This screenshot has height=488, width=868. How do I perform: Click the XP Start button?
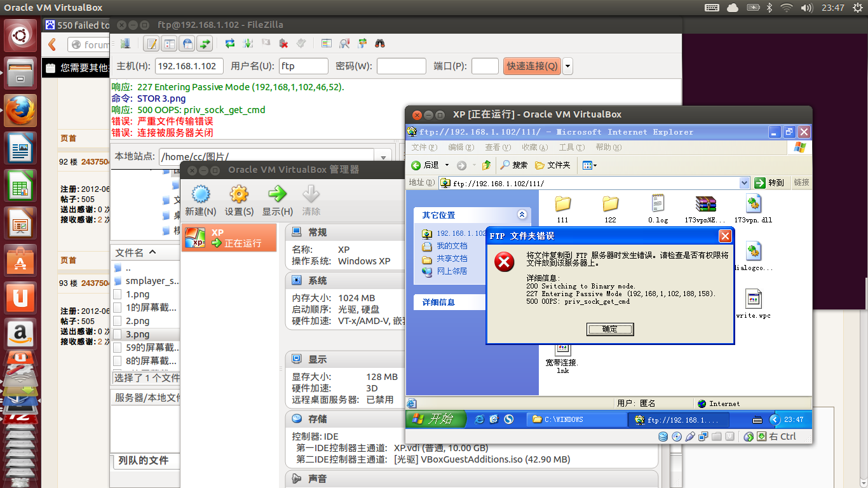436,419
